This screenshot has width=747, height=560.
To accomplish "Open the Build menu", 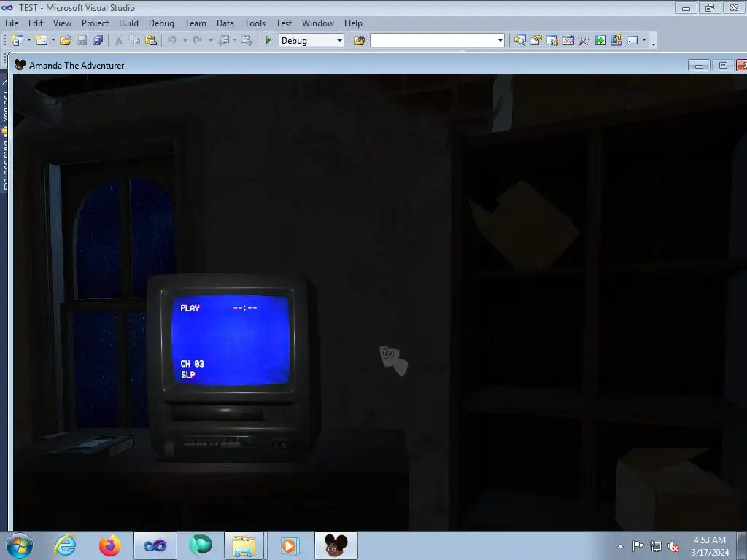I will tap(128, 23).
